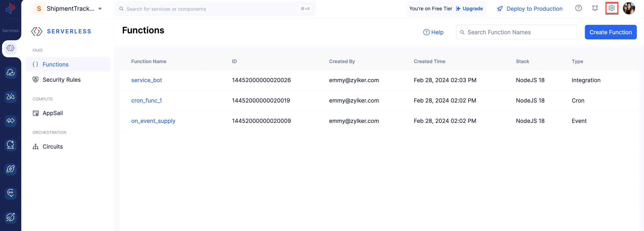Screen dimensions: 644x231
Task: Open the double-diamond service icon
Action: click(11, 121)
